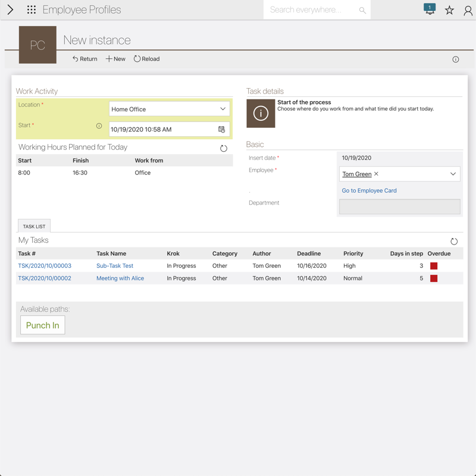Viewport: 476px width, 476px height.
Task: Open the notifications bell icon
Action: tap(430, 10)
